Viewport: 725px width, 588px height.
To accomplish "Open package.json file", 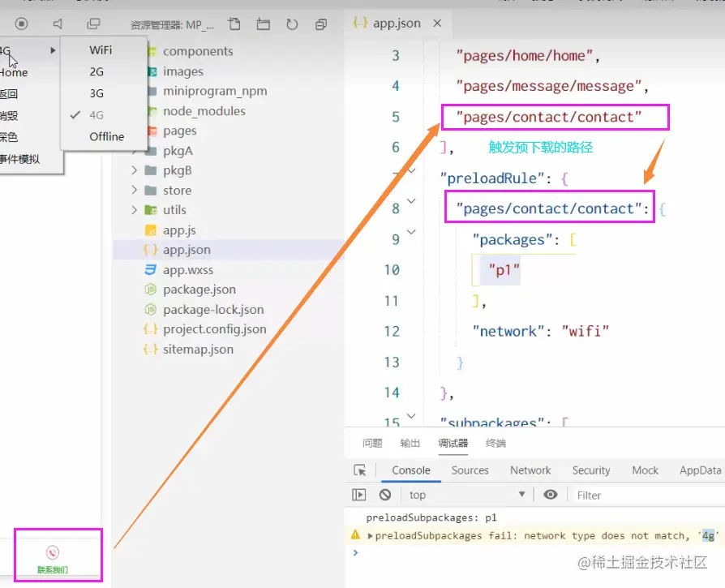I will pyautogui.click(x=199, y=290).
